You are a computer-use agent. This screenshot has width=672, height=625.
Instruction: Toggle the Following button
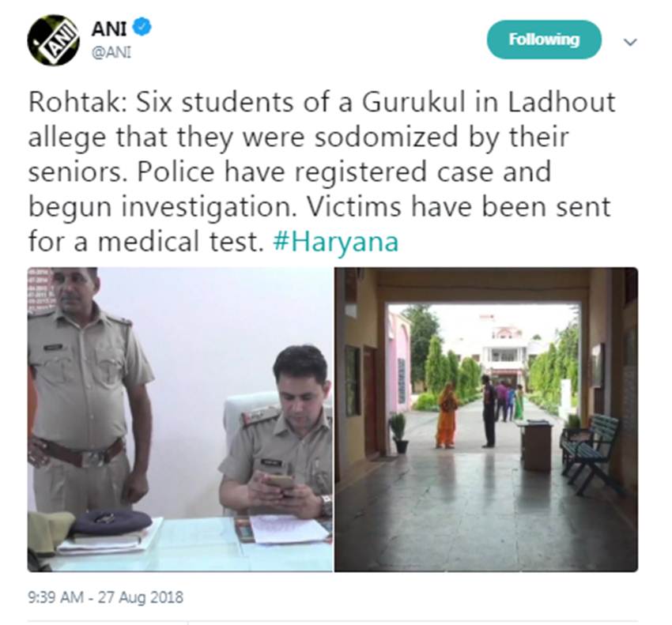[544, 40]
